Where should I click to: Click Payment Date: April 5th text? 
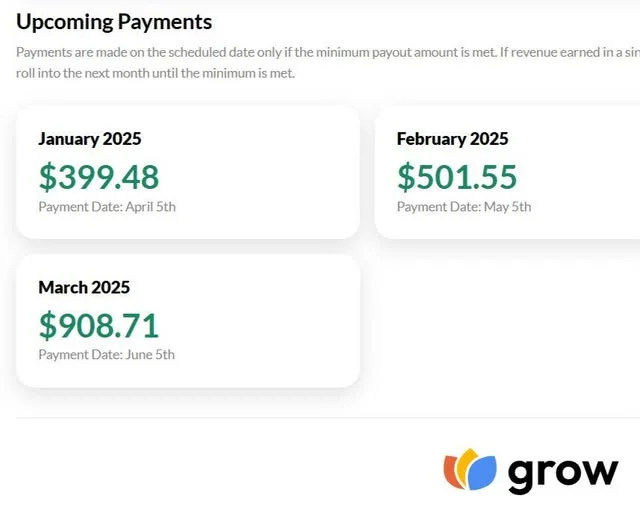point(107,207)
